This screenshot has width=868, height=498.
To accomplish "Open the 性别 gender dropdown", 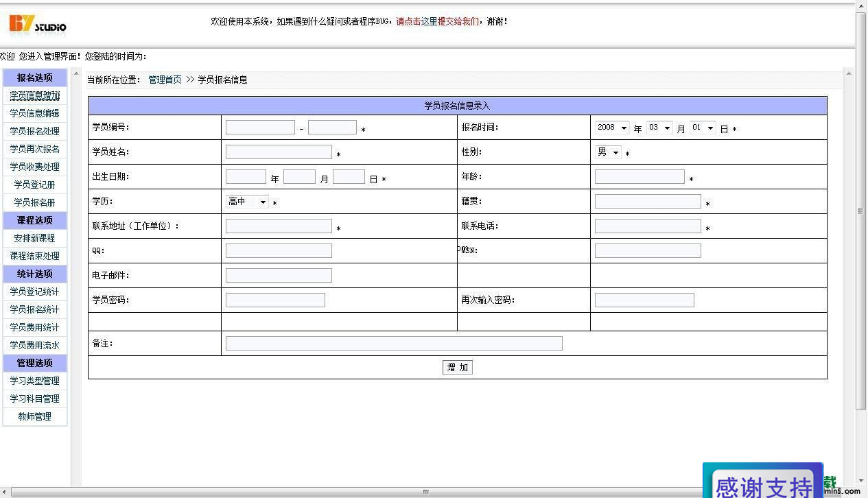I will click(x=608, y=152).
